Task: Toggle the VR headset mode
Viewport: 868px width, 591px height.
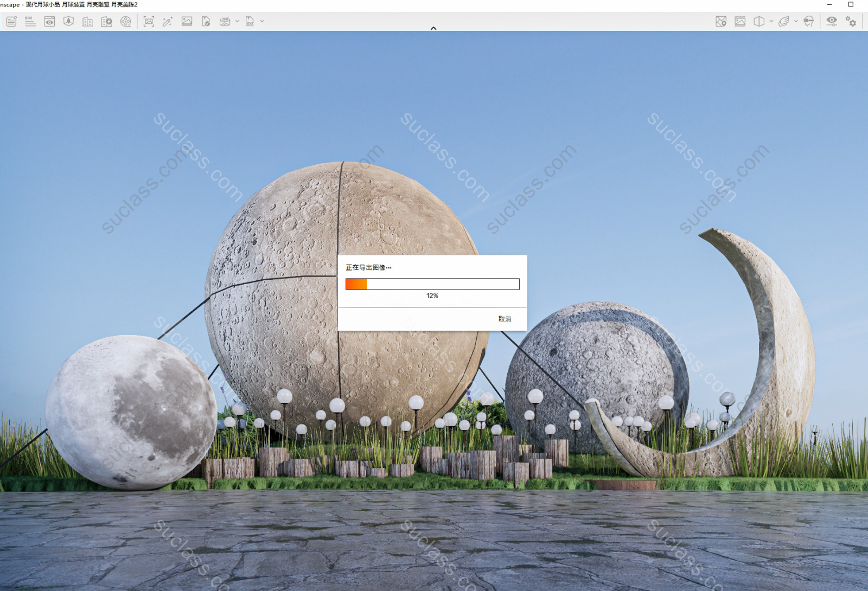Action: (808, 22)
